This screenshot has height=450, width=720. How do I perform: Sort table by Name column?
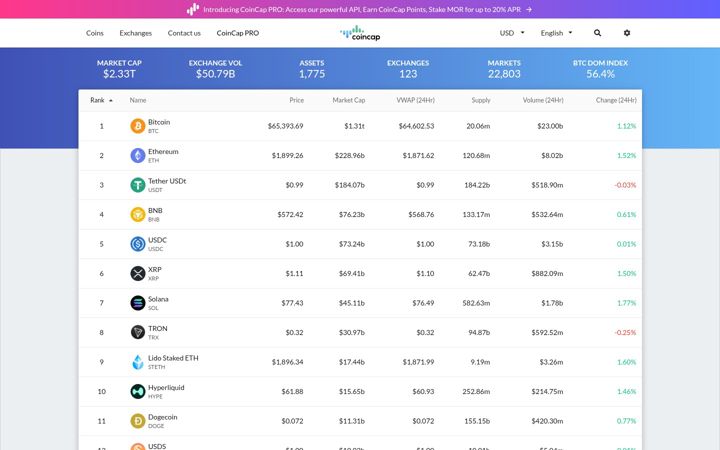click(138, 100)
